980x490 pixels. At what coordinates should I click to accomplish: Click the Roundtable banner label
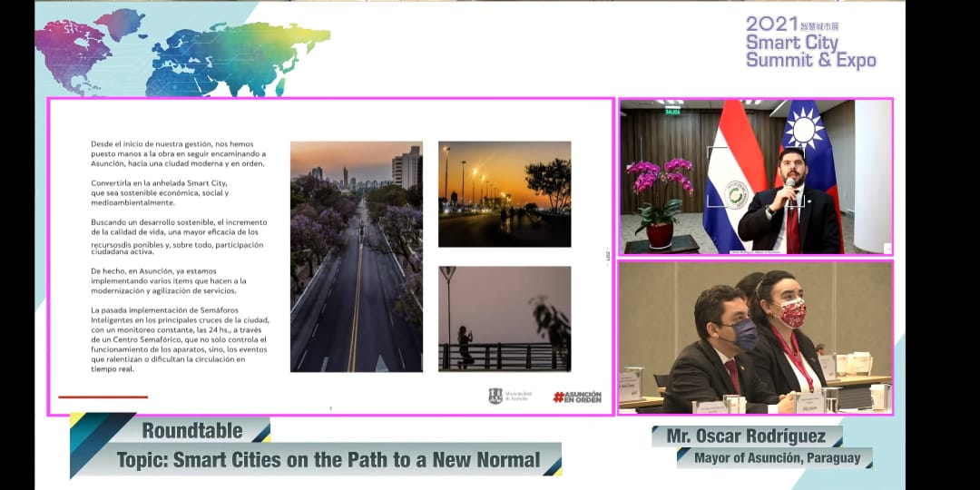[192, 430]
